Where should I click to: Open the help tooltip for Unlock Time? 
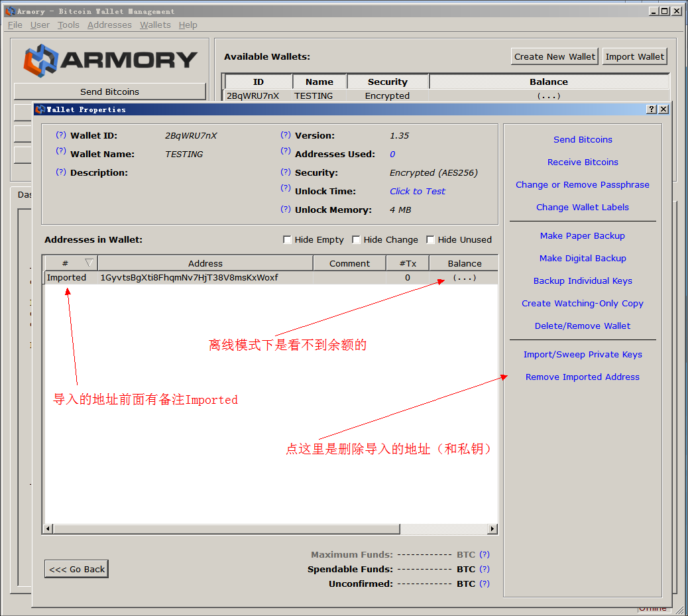(x=285, y=191)
